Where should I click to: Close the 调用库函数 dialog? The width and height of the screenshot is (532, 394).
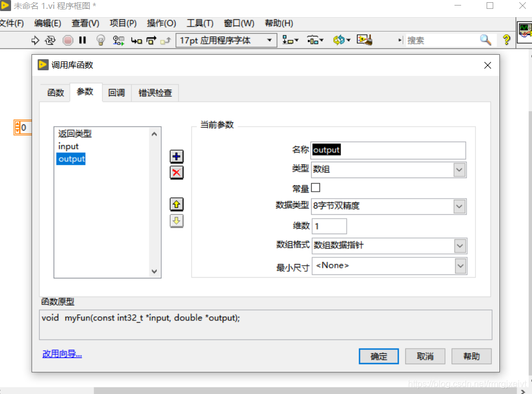point(488,65)
